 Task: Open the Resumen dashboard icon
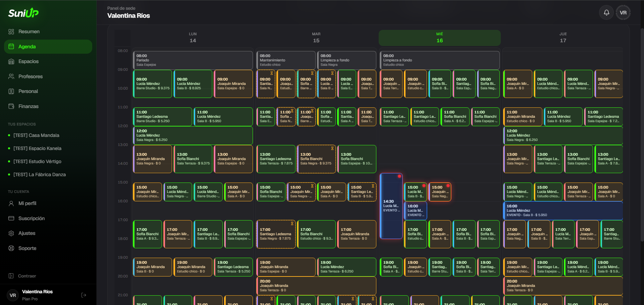point(11,32)
